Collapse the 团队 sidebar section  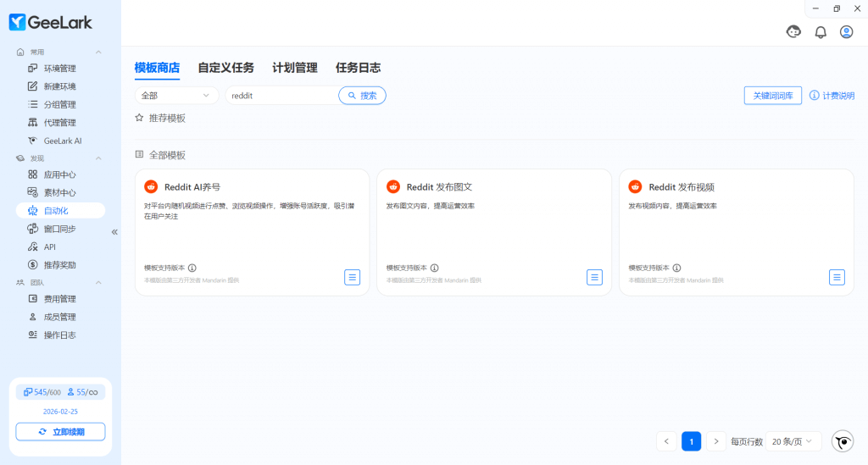[98, 282]
